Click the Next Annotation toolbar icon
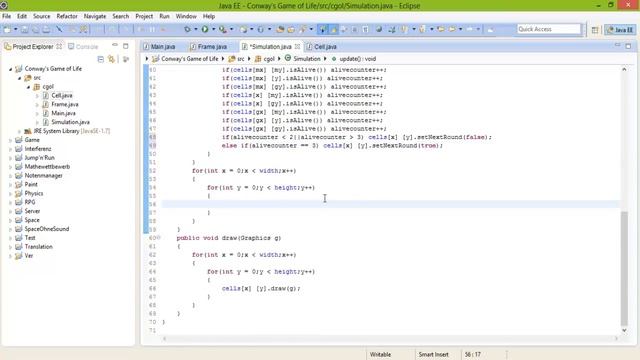 [x=405, y=29]
